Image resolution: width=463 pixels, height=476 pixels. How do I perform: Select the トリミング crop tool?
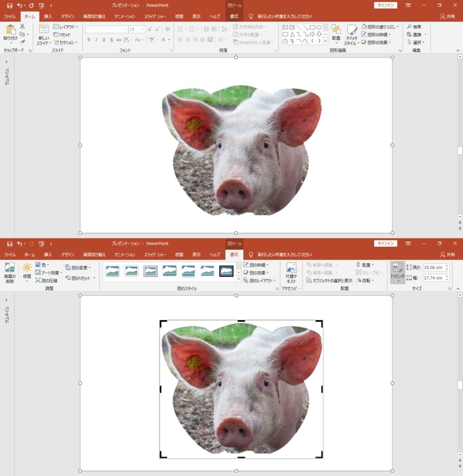[x=397, y=272]
